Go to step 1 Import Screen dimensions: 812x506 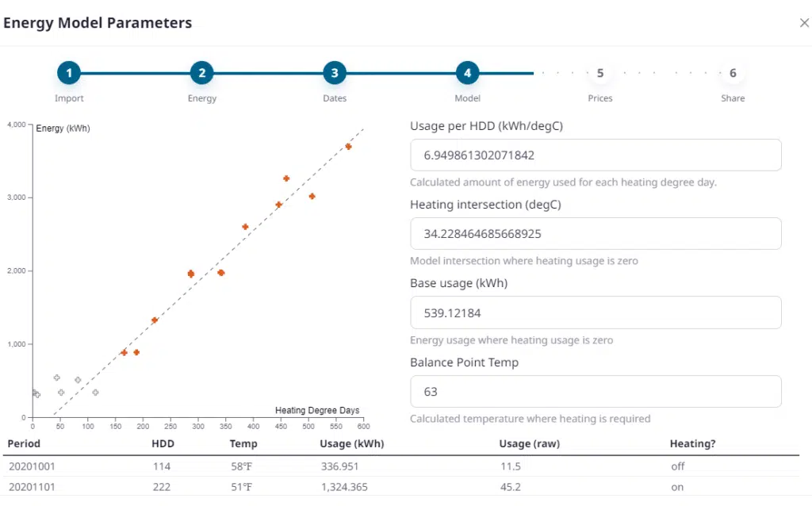[69, 74]
